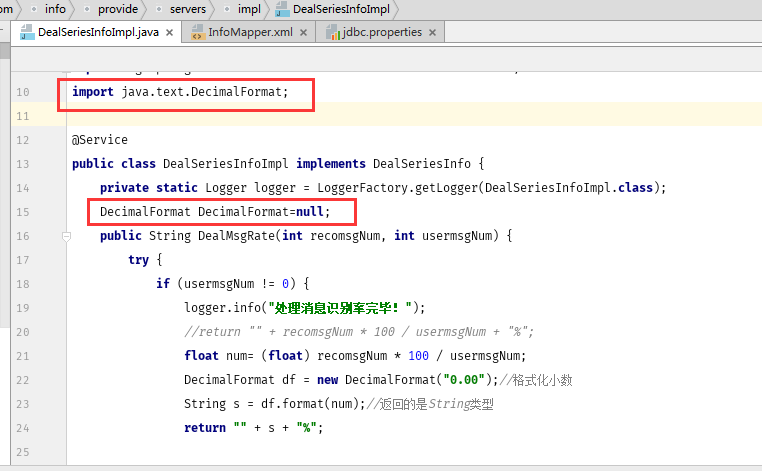Click the properties file icon on jdbc.properties tab
762x471 pixels.
tap(333, 33)
